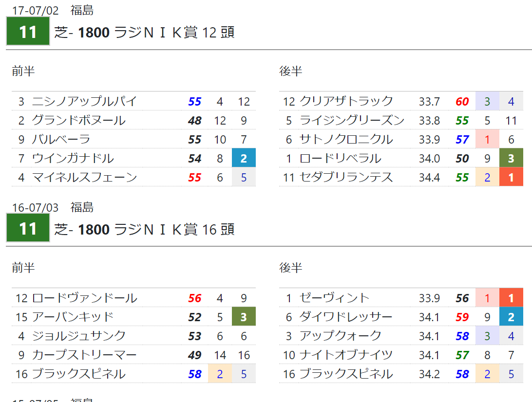Click the green 11 badge for the 16-07/03 race
Viewport: 532px width, 402px height.
28,229
